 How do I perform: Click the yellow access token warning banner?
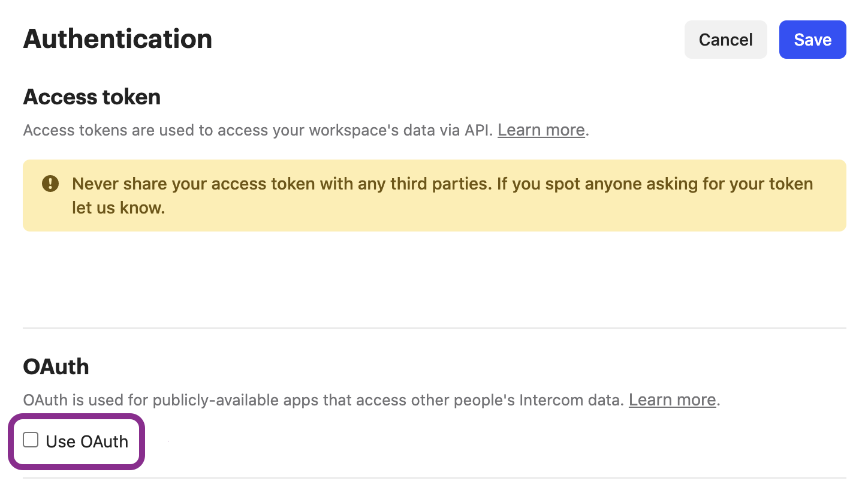(434, 196)
